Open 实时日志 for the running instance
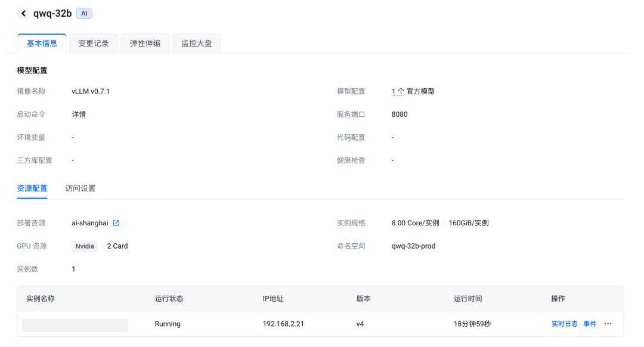 click(564, 324)
